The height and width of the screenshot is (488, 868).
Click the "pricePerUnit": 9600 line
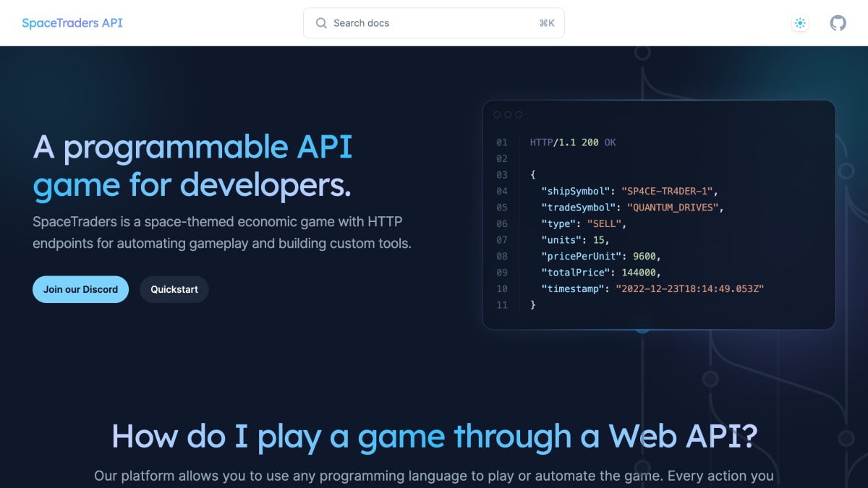601,256
